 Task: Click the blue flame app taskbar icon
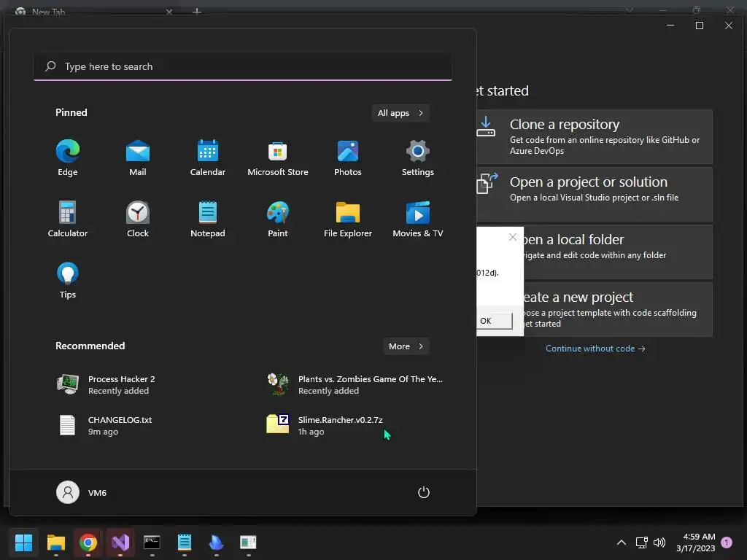[216, 542]
